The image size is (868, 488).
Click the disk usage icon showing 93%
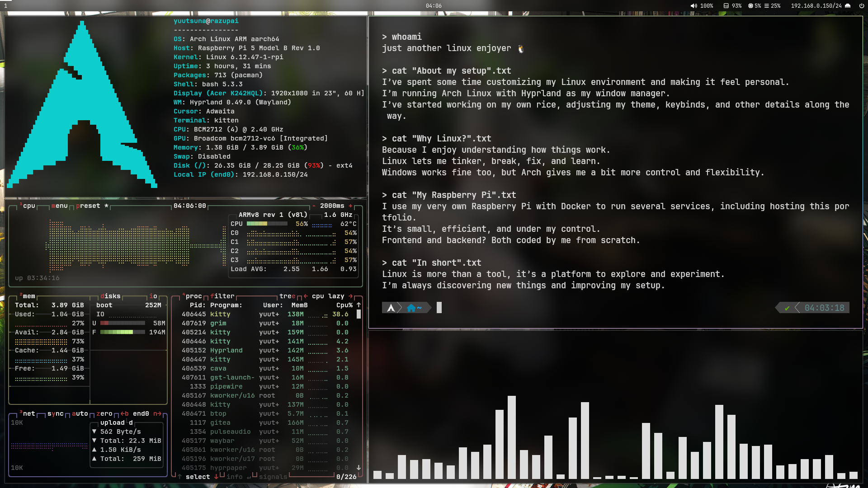(x=726, y=6)
